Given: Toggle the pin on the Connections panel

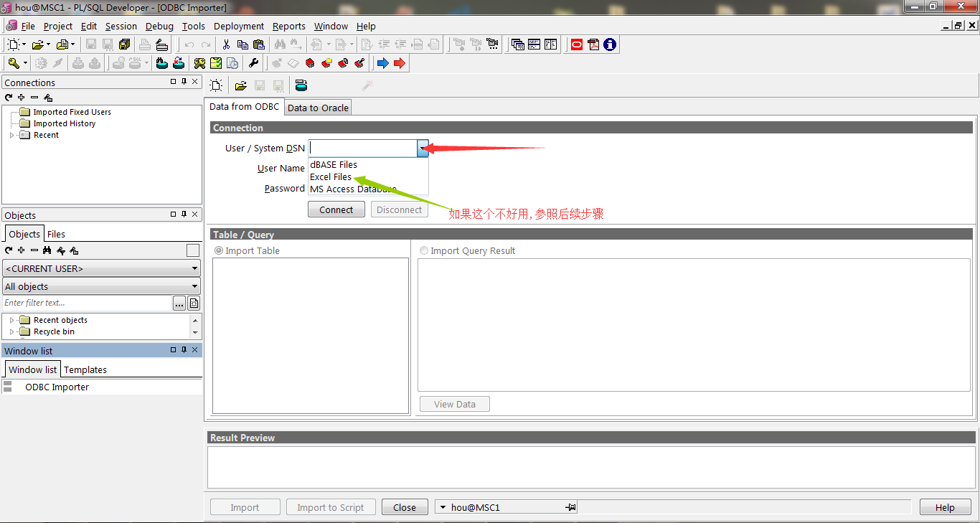Looking at the screenshot, I should 183,82.
